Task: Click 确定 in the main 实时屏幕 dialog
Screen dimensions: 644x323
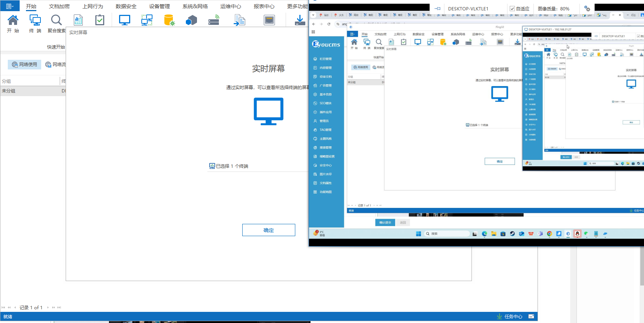Action: pos(269,230)
